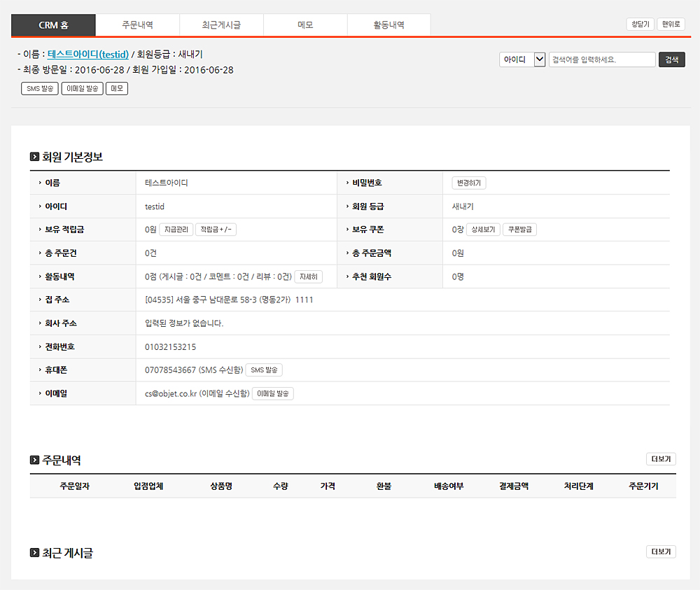Click the 적립금+/- adjustment button
The width and height of the screenshot is (700, 590).
(x=216, y=230)
